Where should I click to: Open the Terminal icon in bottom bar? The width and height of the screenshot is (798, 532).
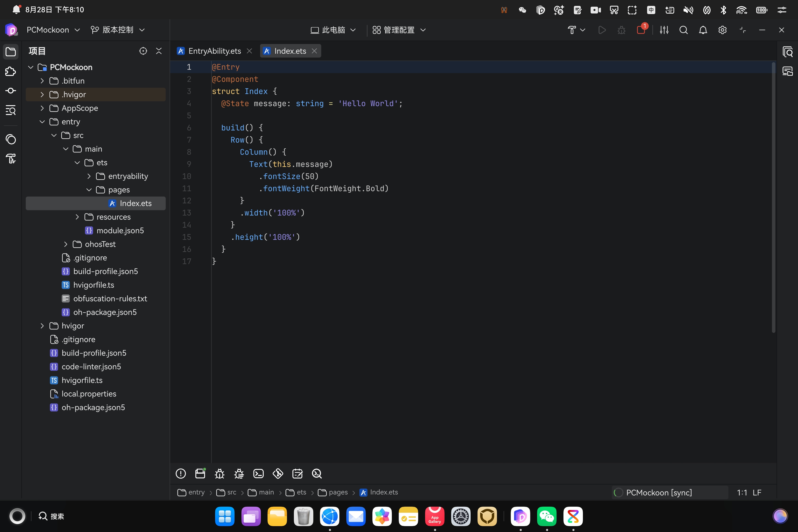259,473
